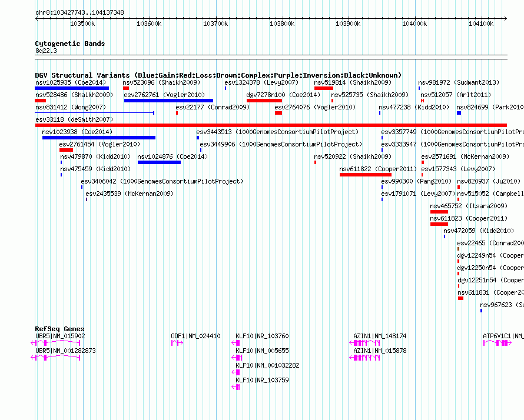
Task: Select the nsv611822 red loss bar
Action: click(x=366, y=175)
